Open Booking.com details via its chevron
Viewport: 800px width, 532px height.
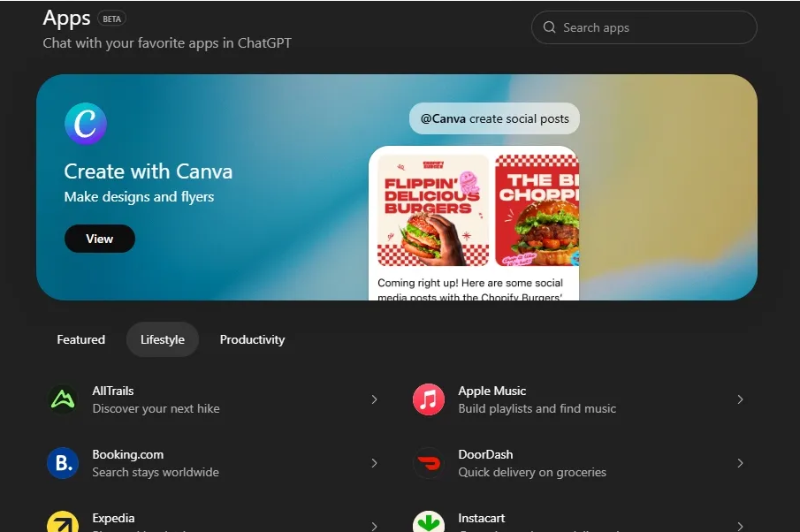click(374, 463)
